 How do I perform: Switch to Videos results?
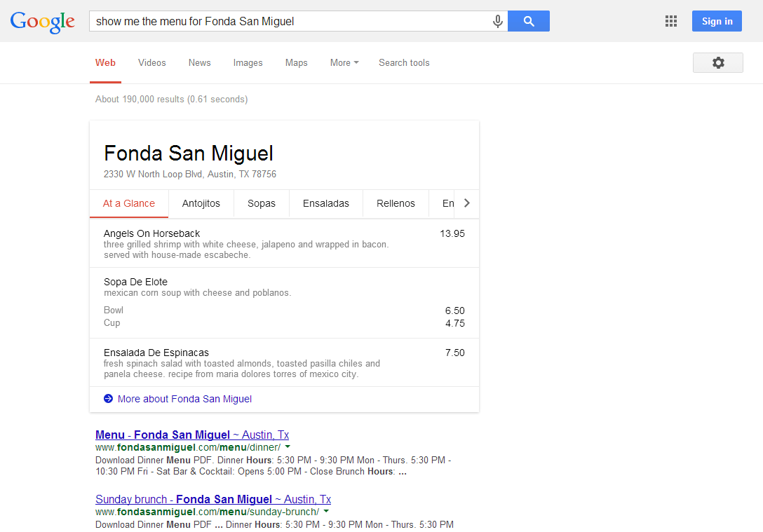[x=151, y=62]
